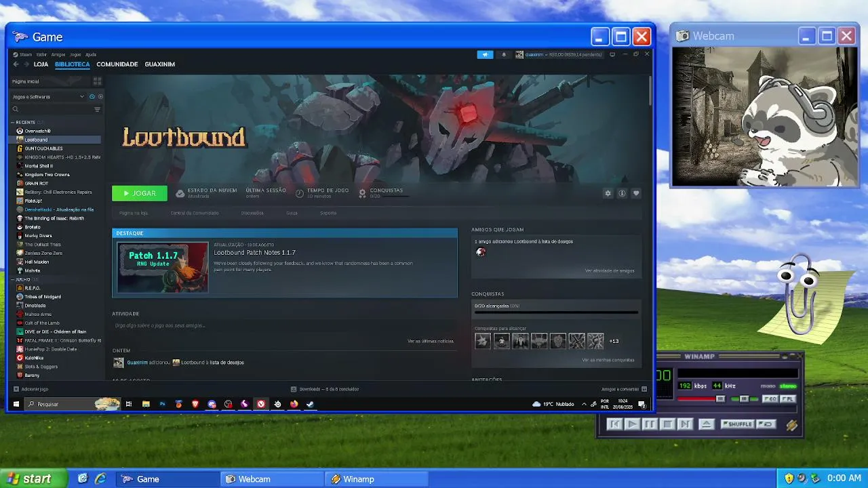The width and height of the screenshot is (868, 488).
Task: Go back using Steam's back arrow
Action: point(16,64)
